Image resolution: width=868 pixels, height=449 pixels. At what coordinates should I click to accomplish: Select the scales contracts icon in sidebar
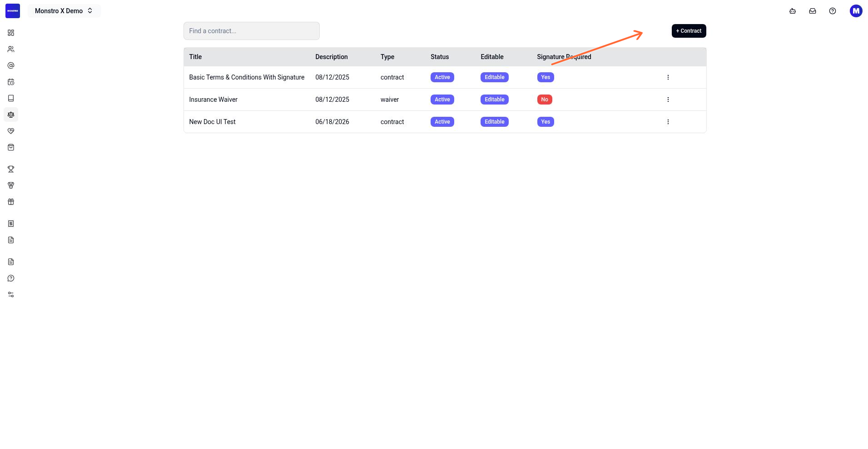pyautogui.click(x=11, y=115)
